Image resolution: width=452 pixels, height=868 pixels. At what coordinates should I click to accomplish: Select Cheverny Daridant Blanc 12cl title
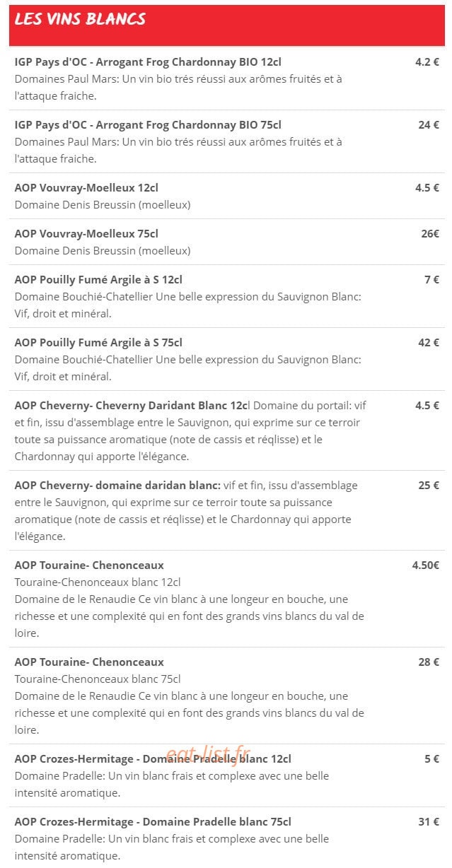coord(132,406)
